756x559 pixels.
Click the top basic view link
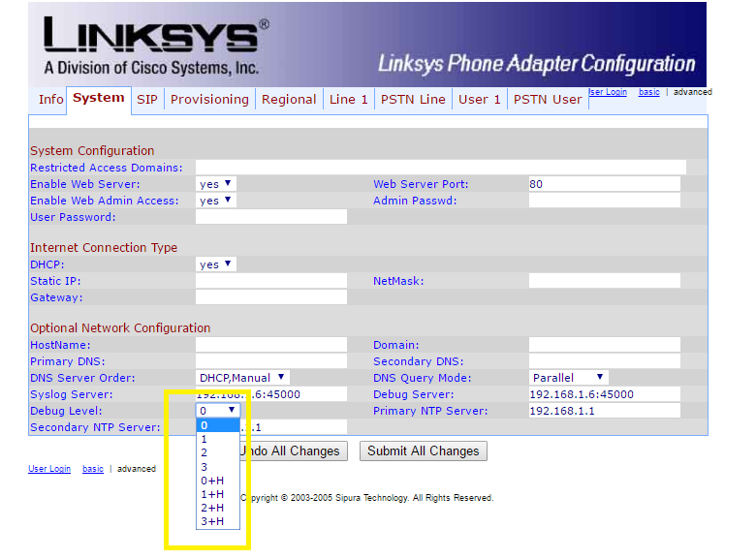[649, 92]
